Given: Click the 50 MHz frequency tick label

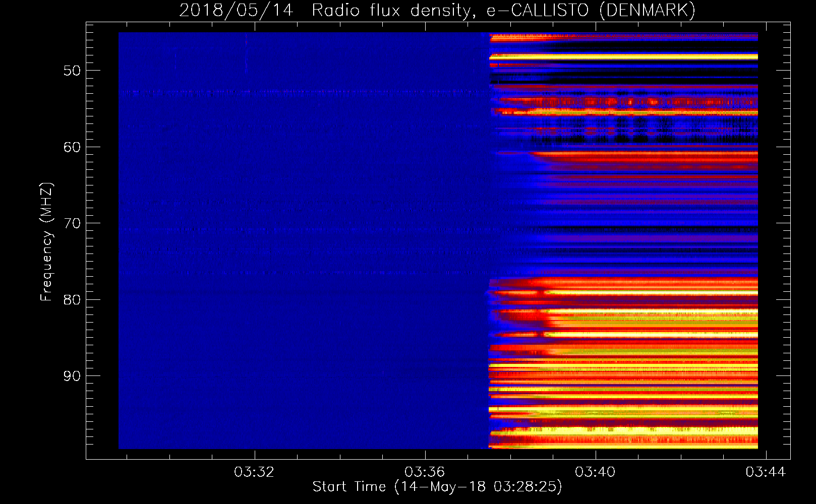Looking at the screenshot, I should coord(72,71).
